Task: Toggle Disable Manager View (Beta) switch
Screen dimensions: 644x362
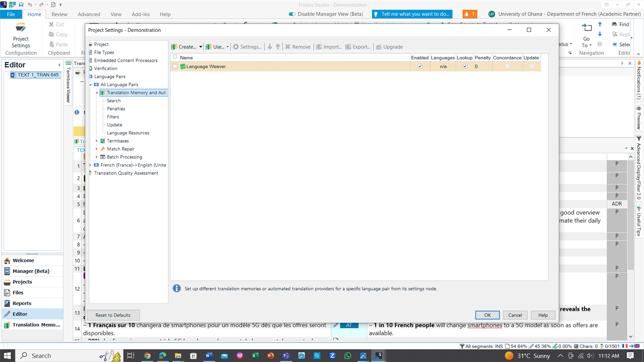Action: click(292, 14)
